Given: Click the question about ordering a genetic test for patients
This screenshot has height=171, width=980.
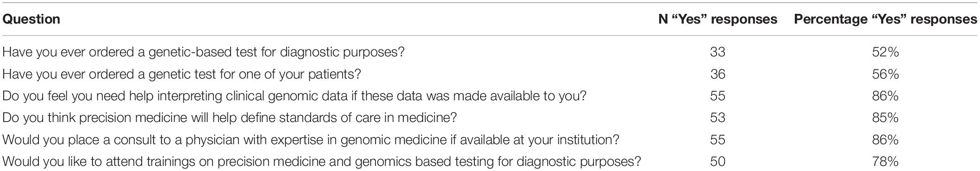Looking at the screenshot, I should (x=181, y=74).
